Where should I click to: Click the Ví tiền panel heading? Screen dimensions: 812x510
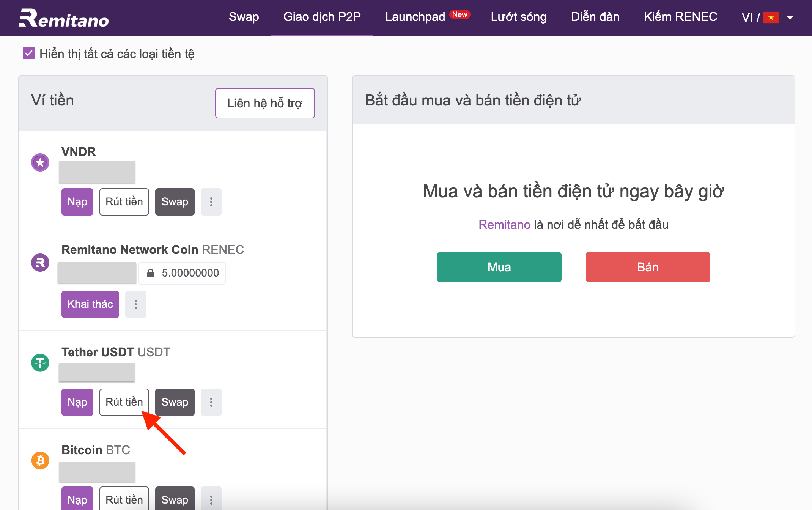pos(52,101)
